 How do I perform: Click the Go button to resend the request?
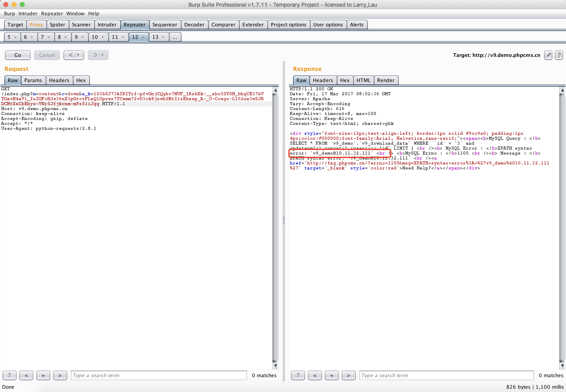[x=18, y=55]
